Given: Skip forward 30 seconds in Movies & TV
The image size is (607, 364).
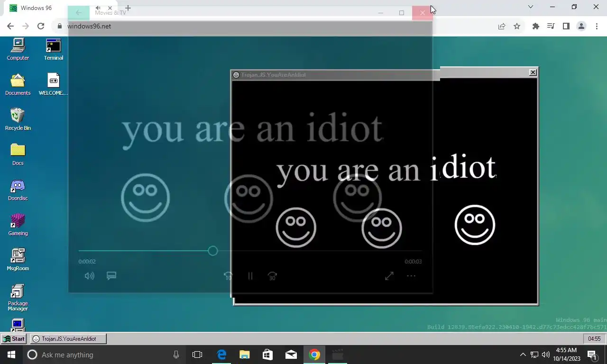Looking at the screenshot, I should [x=272, y=276].
